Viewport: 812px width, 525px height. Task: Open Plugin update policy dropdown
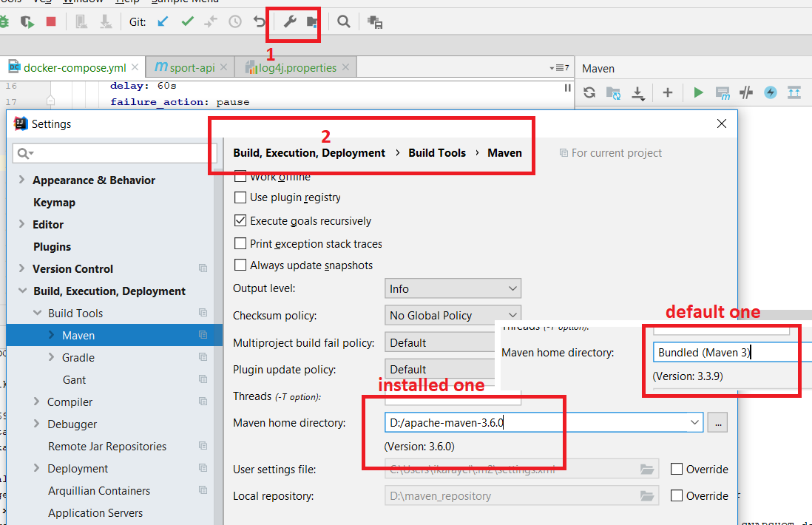click(x=440, y=369)
